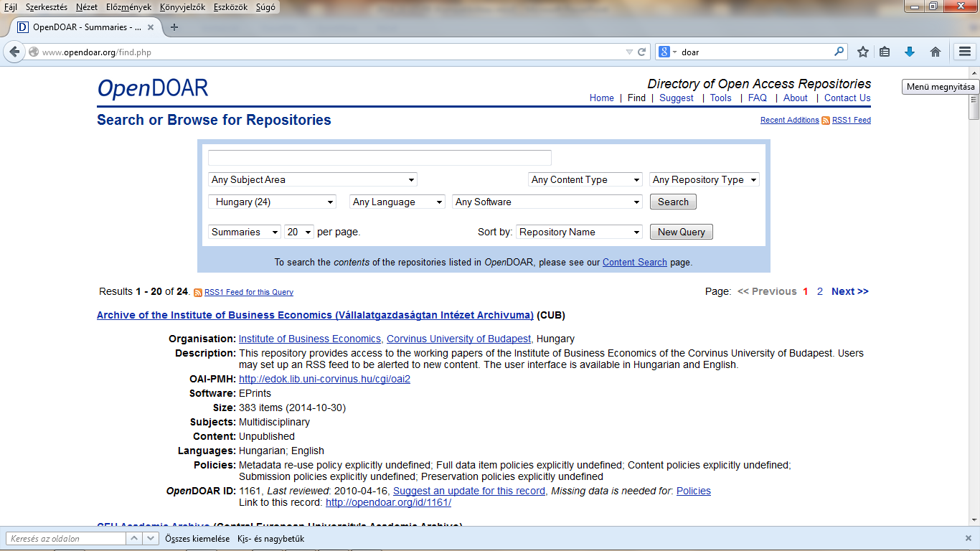Open the Előzmények menu
The image size is (980, 551).
coord(128,6)
